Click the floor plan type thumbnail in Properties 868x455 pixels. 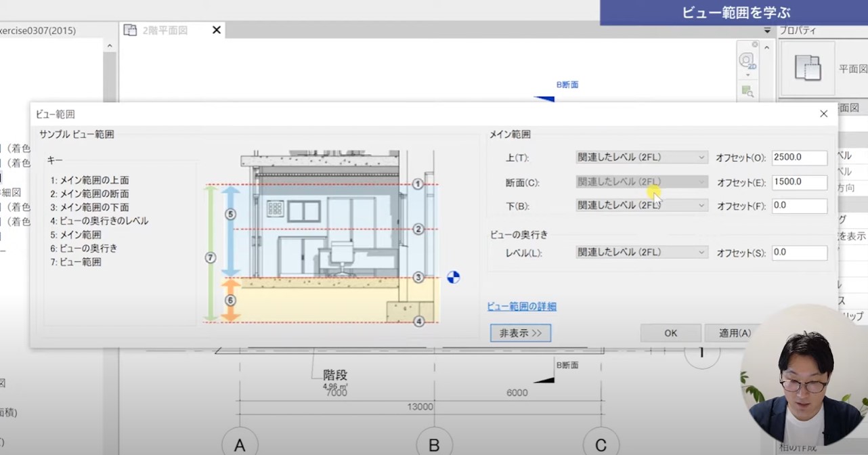(807, 68)
